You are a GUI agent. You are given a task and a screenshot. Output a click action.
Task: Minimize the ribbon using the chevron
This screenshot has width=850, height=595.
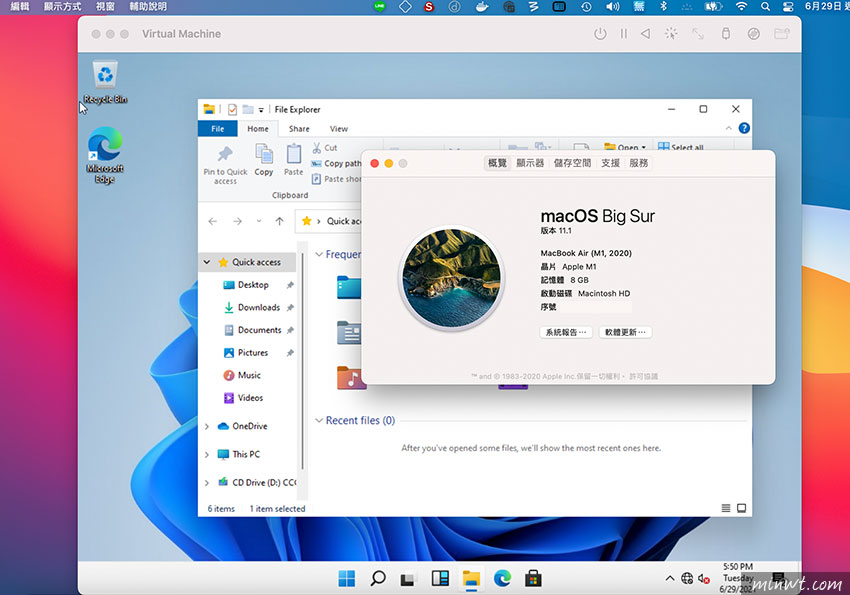click(729, 128)
